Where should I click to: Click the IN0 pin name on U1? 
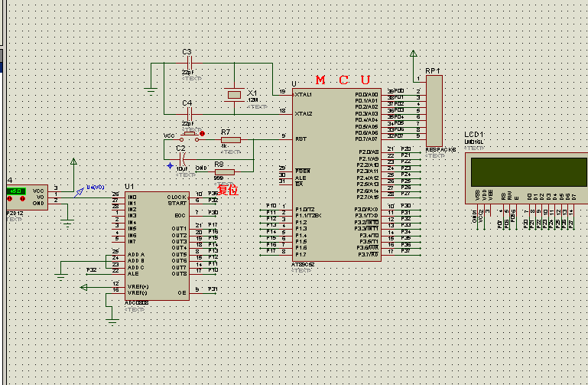click(x=132, y=197)
